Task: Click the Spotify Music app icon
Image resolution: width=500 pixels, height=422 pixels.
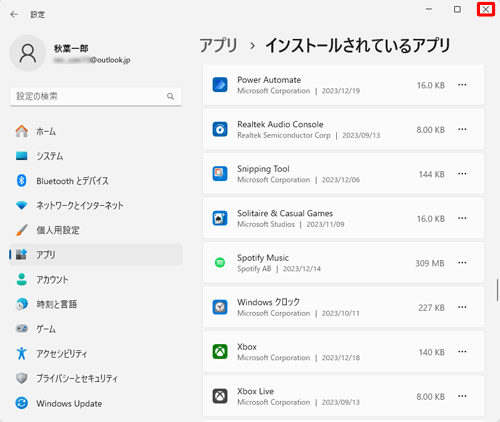Action: tap(220, 263)
